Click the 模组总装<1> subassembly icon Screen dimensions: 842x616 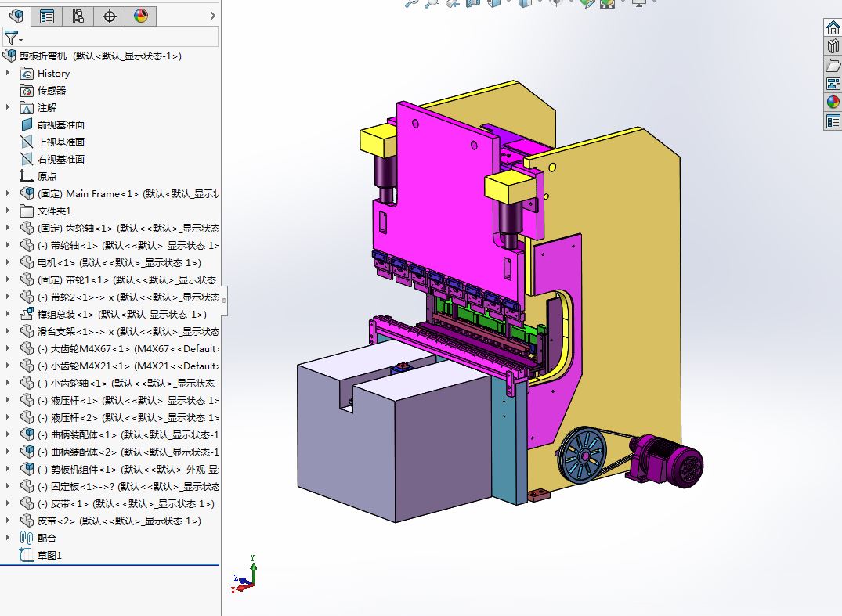tap(27, 314)
